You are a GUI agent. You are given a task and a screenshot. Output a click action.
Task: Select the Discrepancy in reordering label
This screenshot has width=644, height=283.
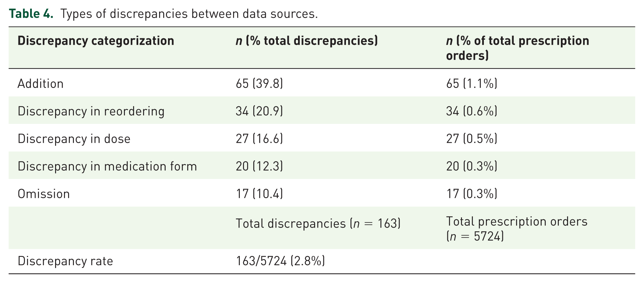91,111
